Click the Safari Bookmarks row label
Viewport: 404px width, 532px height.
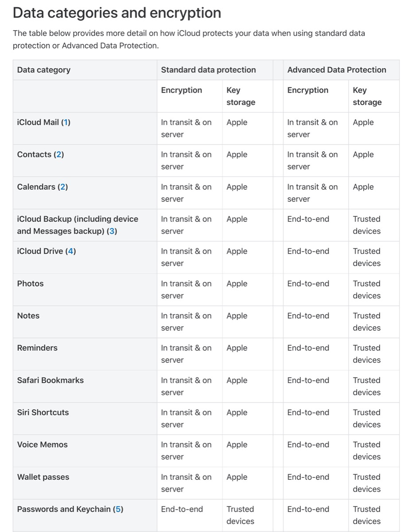tap(50, 380)
